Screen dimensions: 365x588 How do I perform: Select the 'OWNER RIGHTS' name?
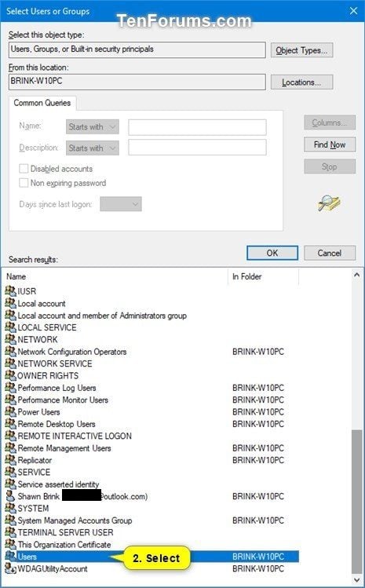click(48, 375)
